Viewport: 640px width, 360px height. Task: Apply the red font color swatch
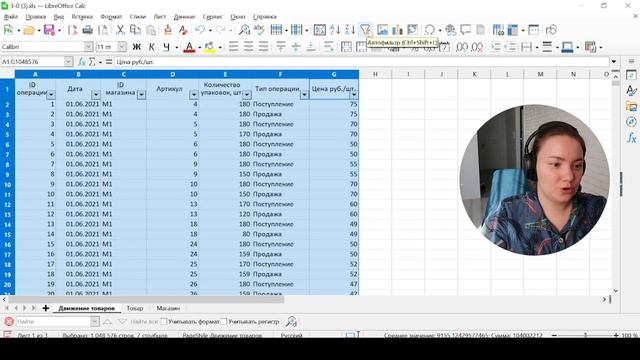pos(189,47)
